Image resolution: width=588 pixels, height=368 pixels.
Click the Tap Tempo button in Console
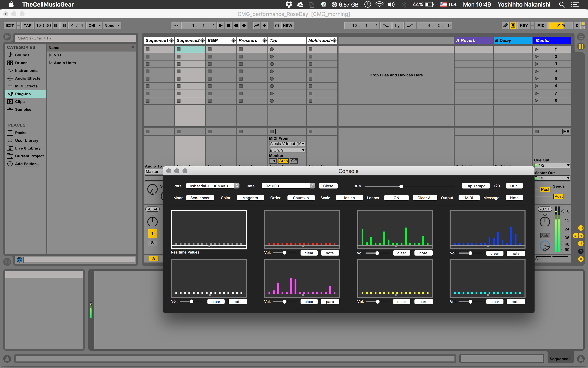tap(476, 186)
